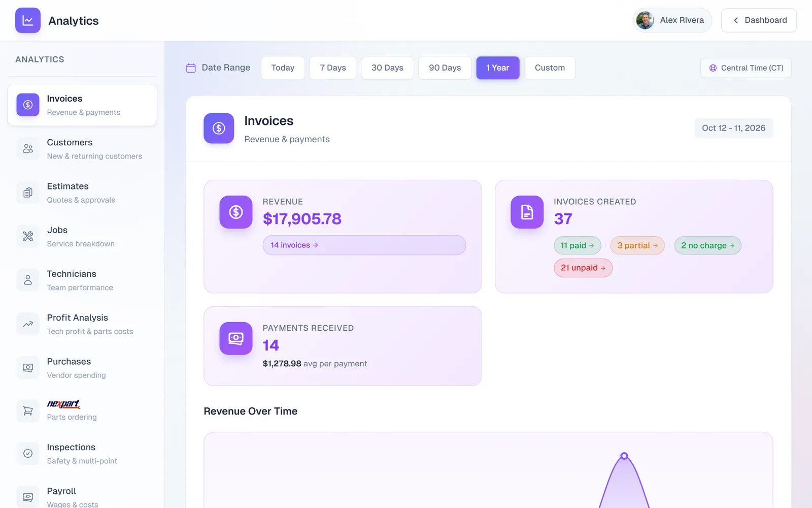
Task: Go back to Dashboard
Action: [759, 20]
